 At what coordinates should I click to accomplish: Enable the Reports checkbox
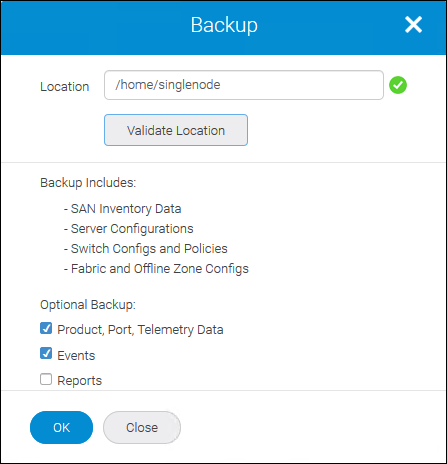click(x=46, y=379)
